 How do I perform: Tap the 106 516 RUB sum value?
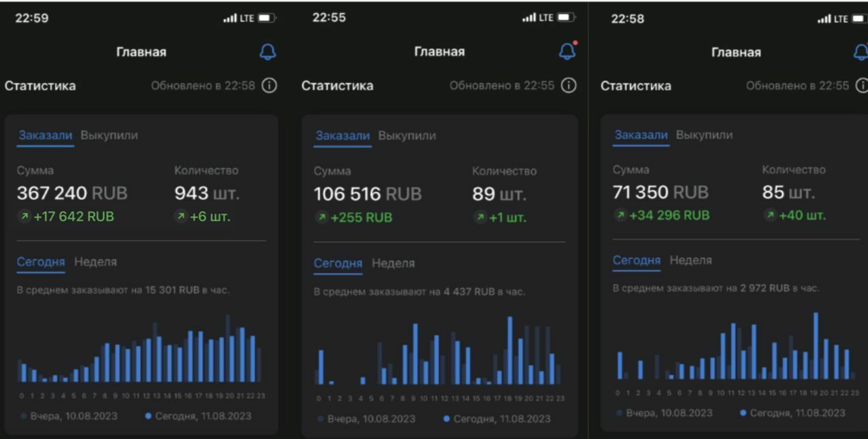pos(367,194)
